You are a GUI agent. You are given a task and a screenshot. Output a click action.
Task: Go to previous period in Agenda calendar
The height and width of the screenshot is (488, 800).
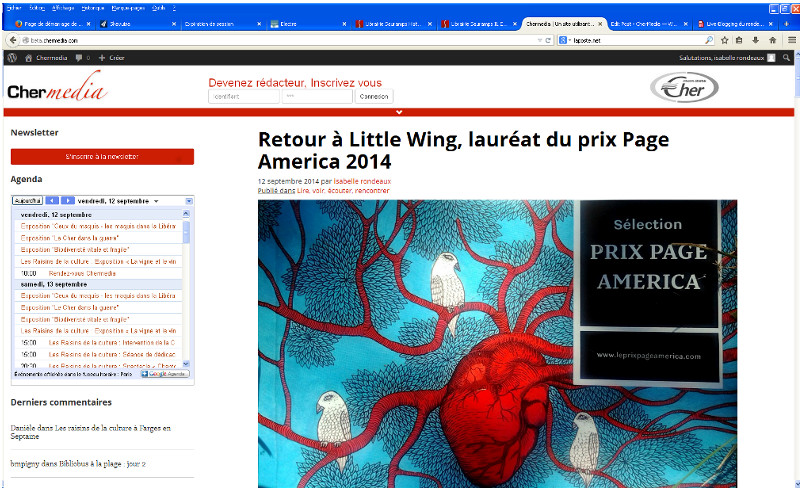pos(52,201)
